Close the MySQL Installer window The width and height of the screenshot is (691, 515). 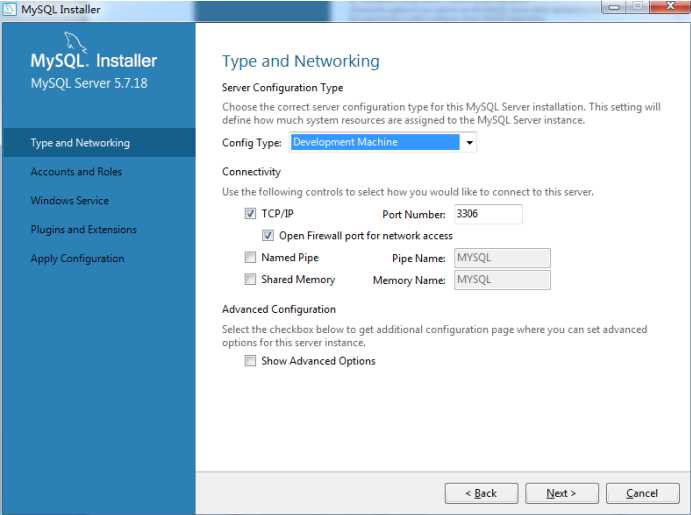pyautogui.click(x=670, y=6)
